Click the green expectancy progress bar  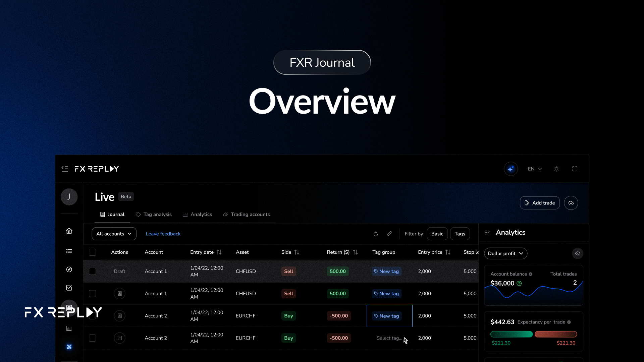click(511, 334)
